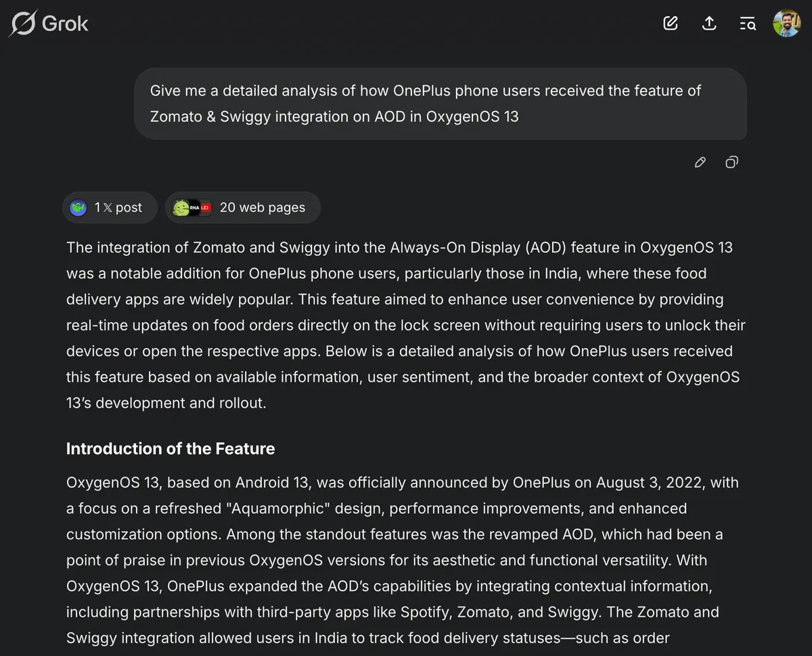The image size is (812, 656).
Task: Open chat history search icon
Action: pyautogui.click(x=748, y=24)
